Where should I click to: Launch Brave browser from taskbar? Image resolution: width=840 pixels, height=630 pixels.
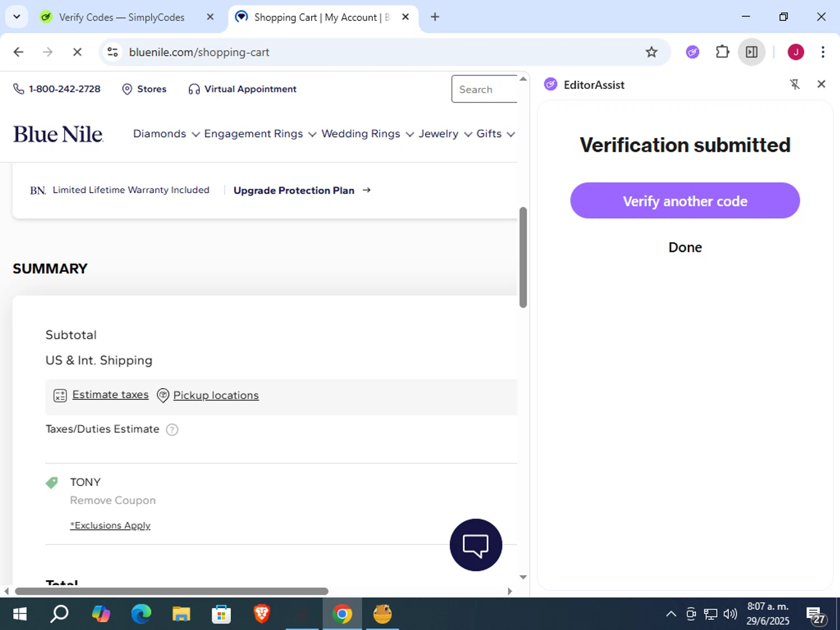(x=262, y=614)
